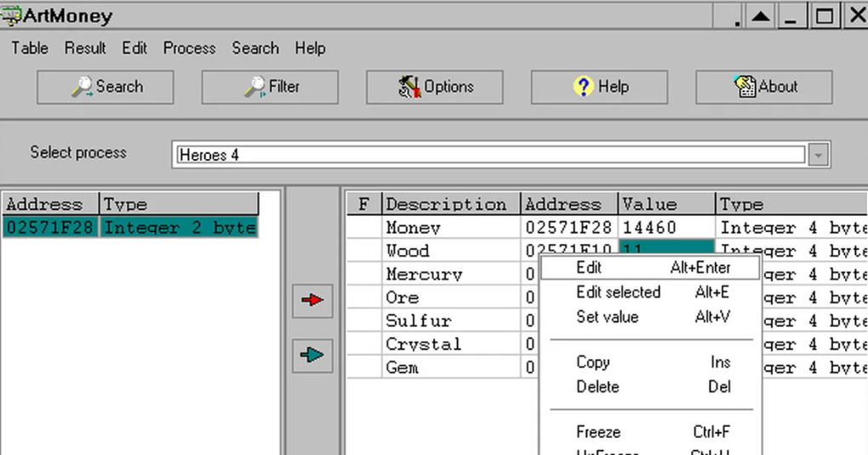
Task: Open the Table menu
Action: (30, 48)
